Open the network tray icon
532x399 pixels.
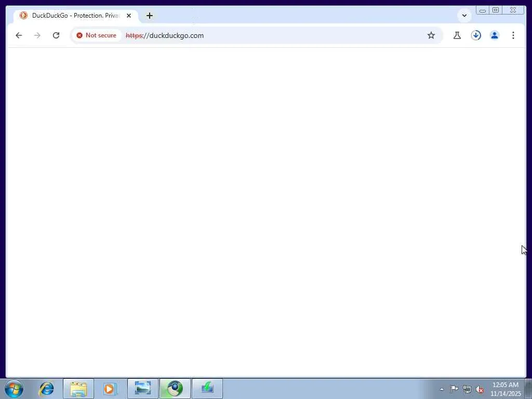467,389
